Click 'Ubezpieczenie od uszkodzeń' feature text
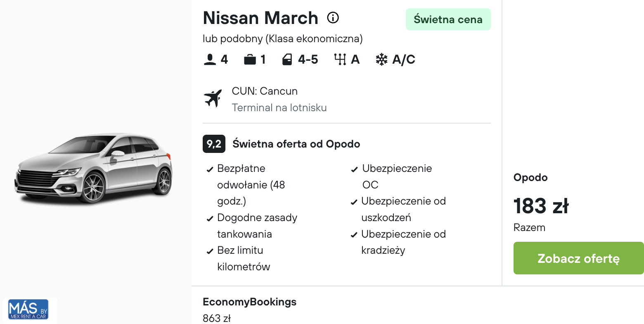644x324 pixels. click(x=403, y=210)
